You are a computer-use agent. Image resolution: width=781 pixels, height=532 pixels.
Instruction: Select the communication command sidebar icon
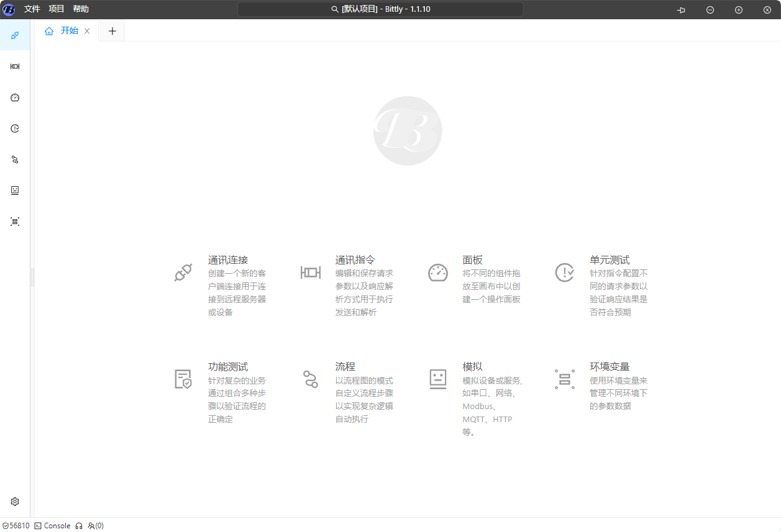pyautogui.click(x=15, y=66)
